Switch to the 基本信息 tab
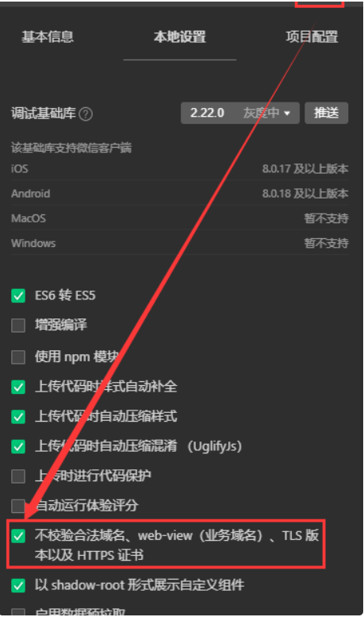The width and height of the screenshot is (364, 617). click(x=48, y=37)
